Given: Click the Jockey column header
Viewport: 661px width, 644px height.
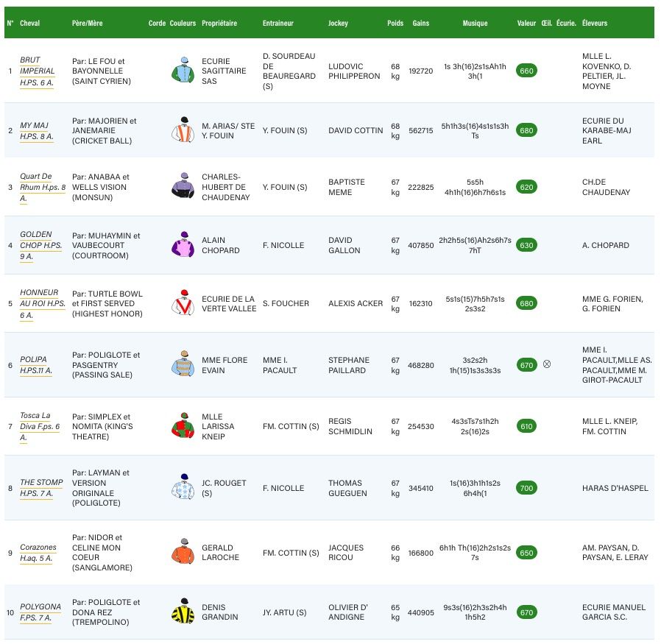Looking at the screenshot, I should [338, 23].
